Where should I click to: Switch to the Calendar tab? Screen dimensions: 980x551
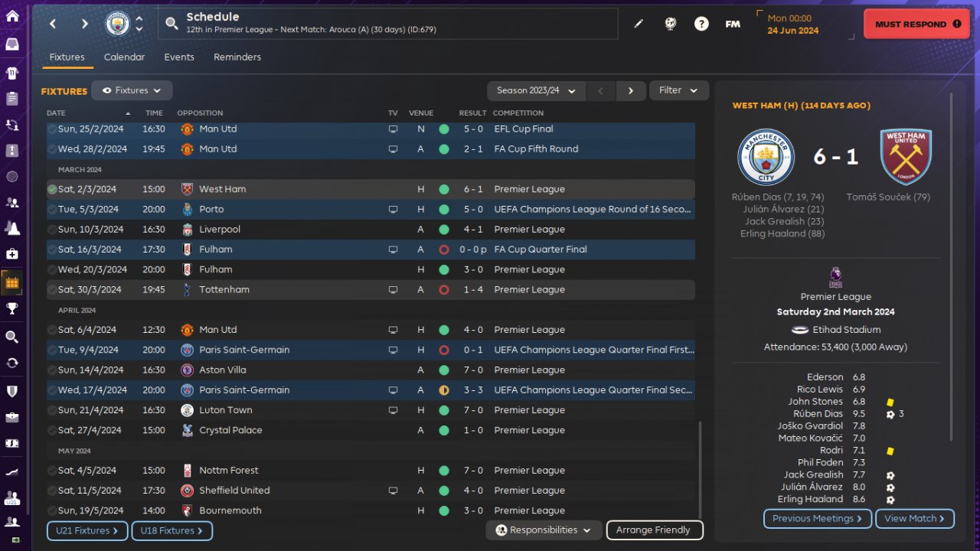[x=124, y=57]
